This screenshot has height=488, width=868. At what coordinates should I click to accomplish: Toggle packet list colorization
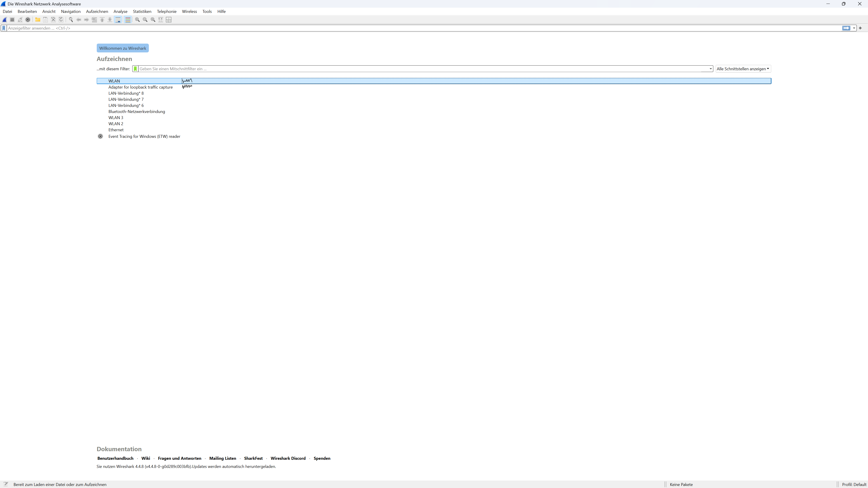[x=128, y=19]
